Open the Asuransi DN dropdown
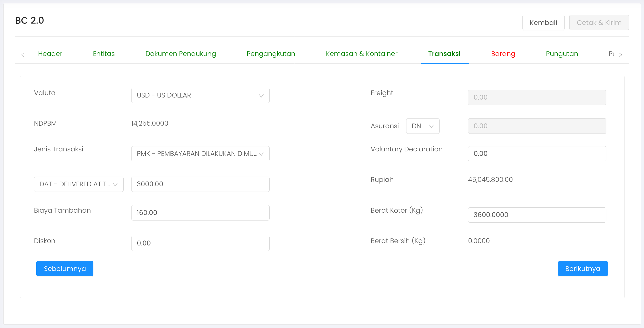The width and height of the screenshot is (644, 328). point(422,126)
